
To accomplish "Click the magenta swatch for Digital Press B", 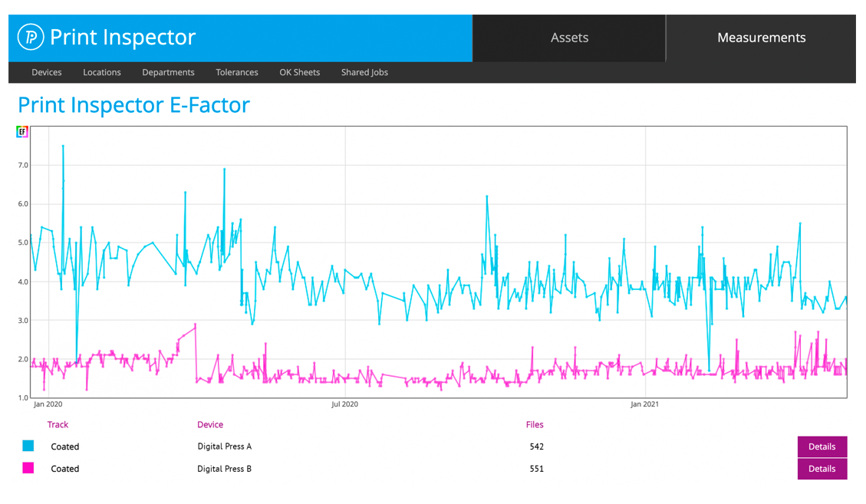I will 28,468.
